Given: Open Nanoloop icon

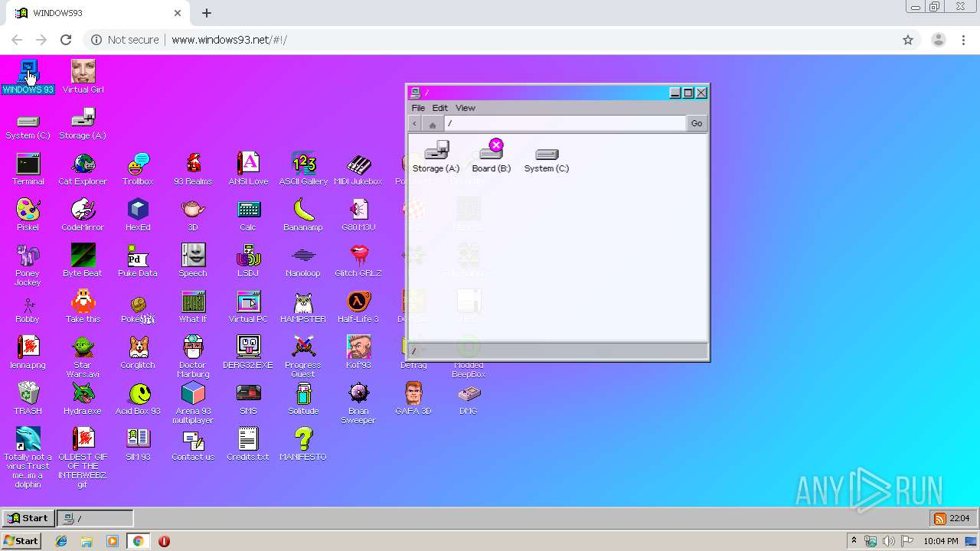Looking at the screenshot, I should [x=303, y=261].
